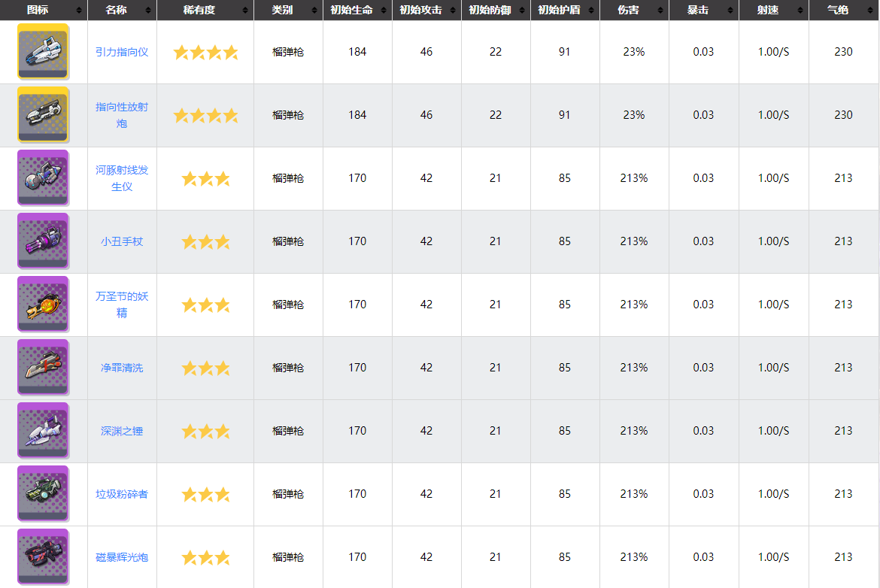
Task: Sort table by 伤害 column
Action: click(x=634, y=10)
